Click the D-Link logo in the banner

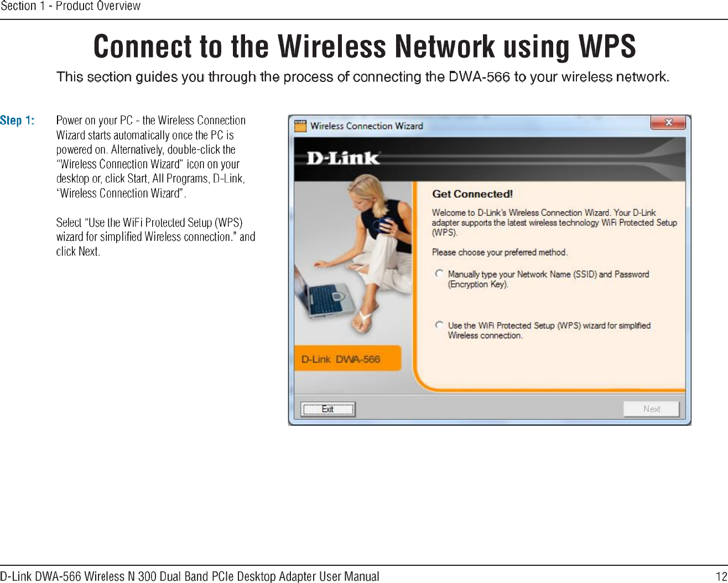coord(343,158)
